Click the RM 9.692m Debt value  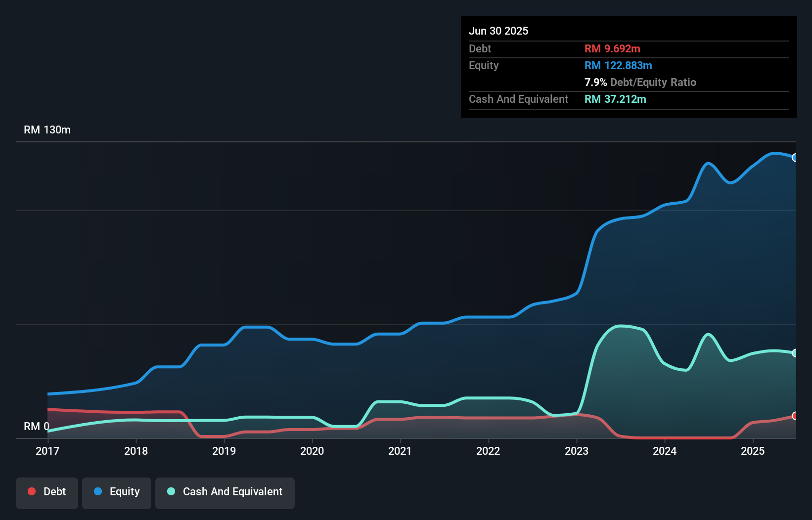612,48
